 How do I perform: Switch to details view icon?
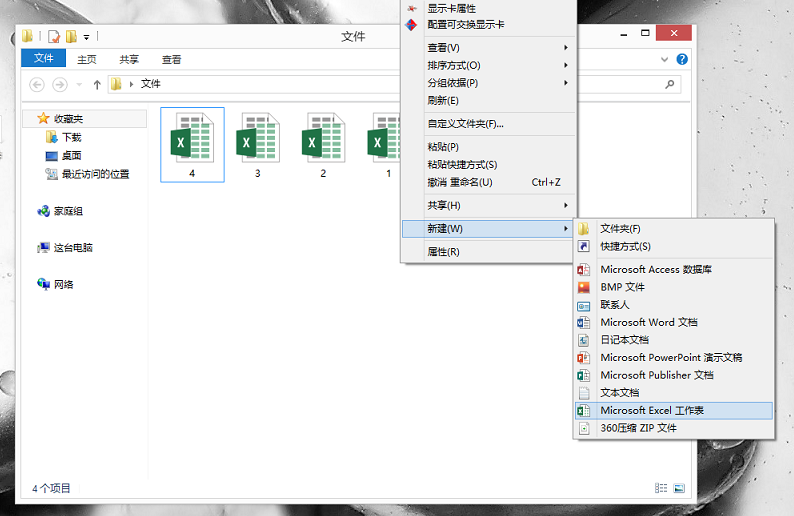pos(661,488)
